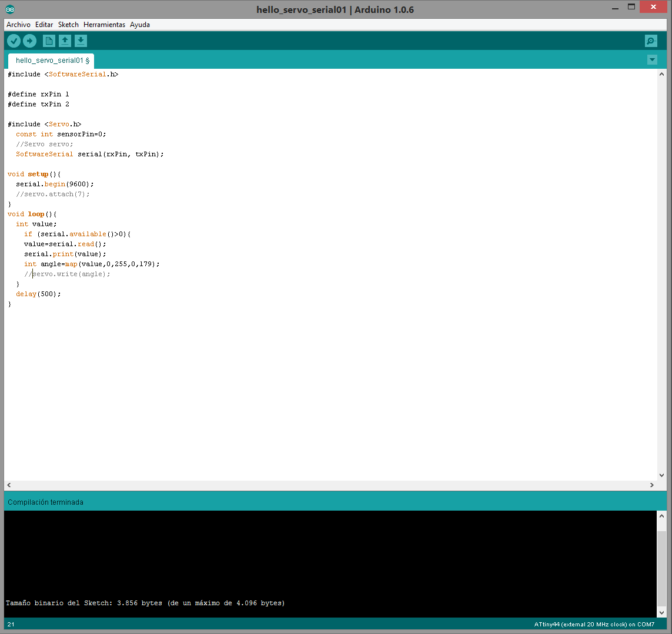The width and height of the screenshot is (672, 634).
Task: Click the 'delay(500);' line
Action: pos(39,294)
